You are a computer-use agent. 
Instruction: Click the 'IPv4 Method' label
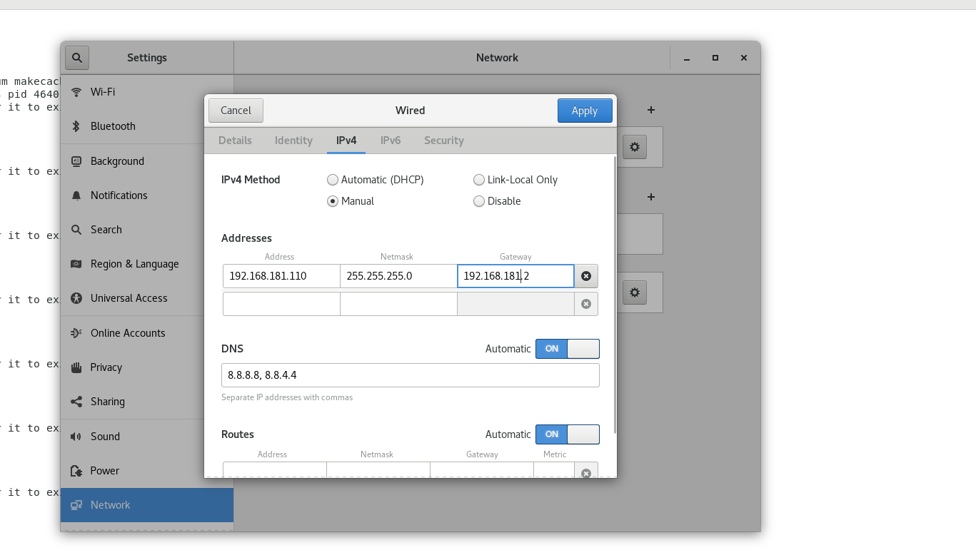pyautogui.click(x=251, y=180)
